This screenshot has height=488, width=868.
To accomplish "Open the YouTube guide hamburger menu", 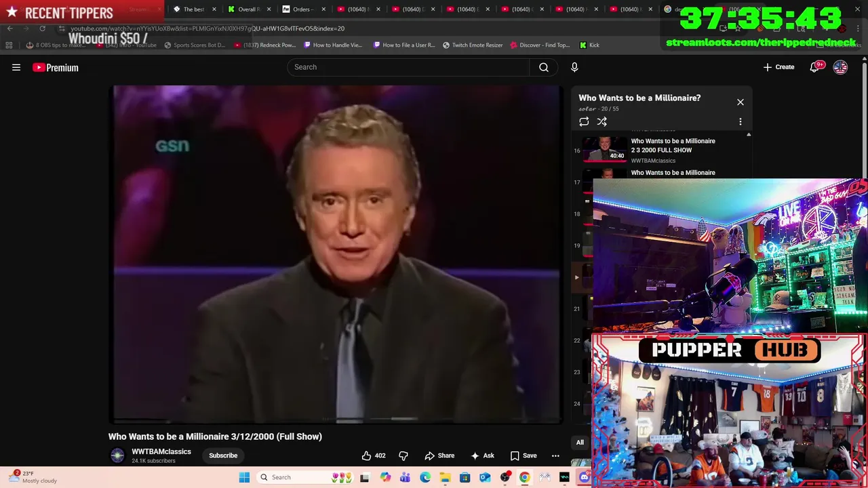I will point(16,67).
